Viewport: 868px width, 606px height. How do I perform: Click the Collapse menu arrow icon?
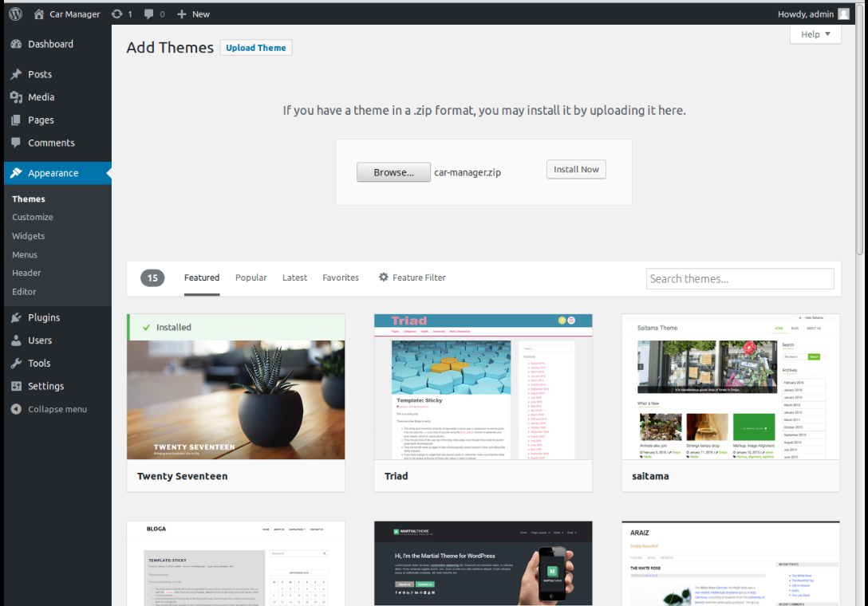[x=17, y=410]
